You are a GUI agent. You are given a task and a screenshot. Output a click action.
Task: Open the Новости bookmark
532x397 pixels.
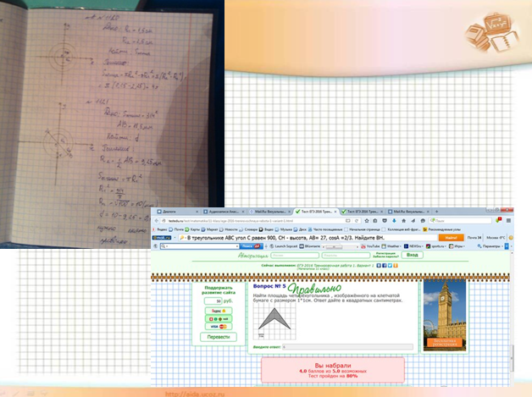click(228, 229)
